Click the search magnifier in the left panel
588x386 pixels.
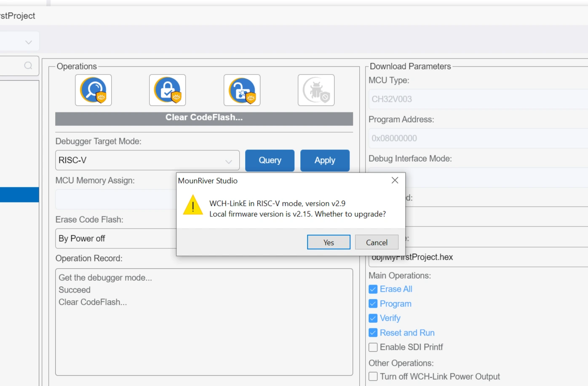pyautogui.click(x=28, y=66)
